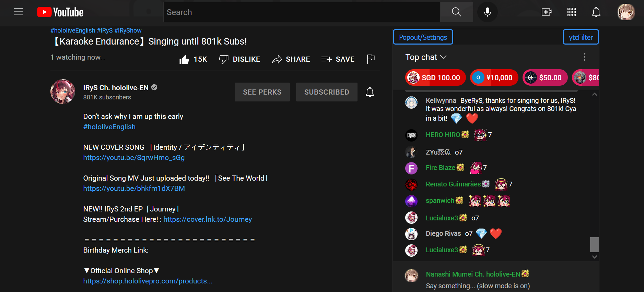This screenshot has width=644, height=292.
Task: Open the hamburger guide menu
Action: tap(19, 12)
